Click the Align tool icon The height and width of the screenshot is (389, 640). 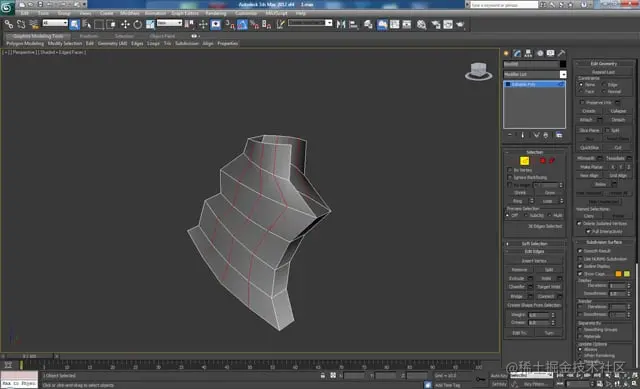pos(353,24)
